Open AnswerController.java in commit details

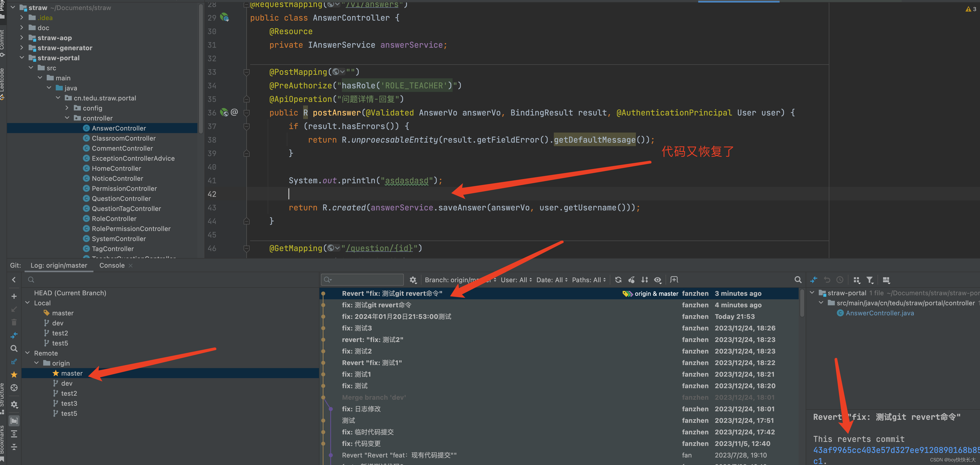(x=880, y=313)
